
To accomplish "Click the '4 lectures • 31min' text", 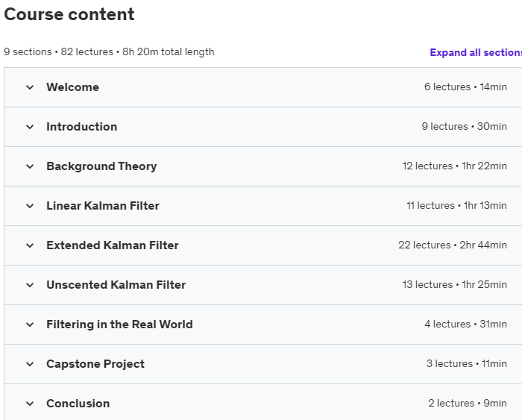I will (466, 324).
